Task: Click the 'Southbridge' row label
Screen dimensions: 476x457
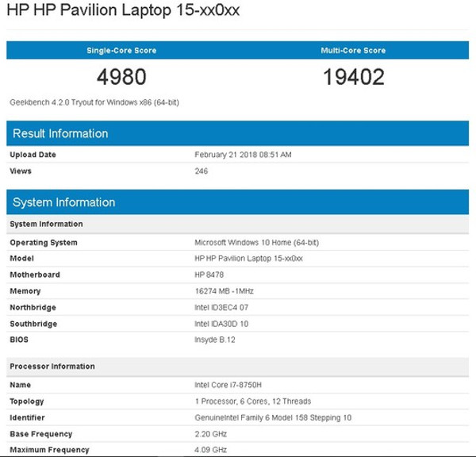Action: pyautogui.click(x=33, y=324)
